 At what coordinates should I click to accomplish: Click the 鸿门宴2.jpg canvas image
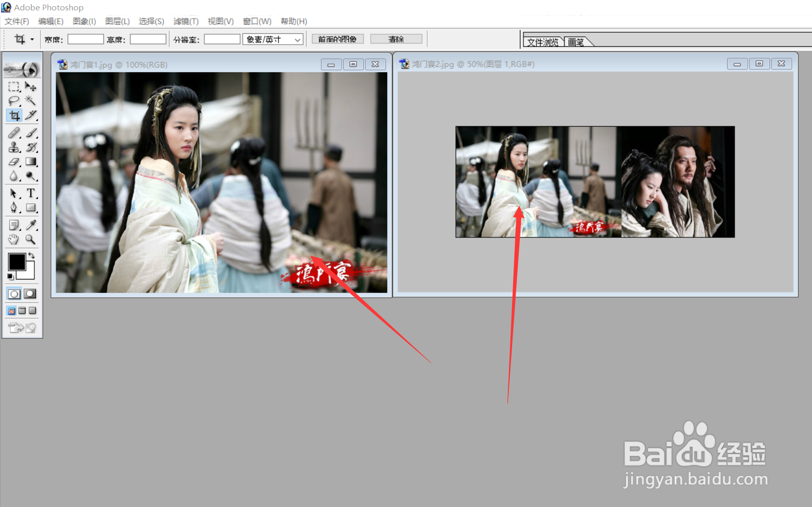click(595, 182)
